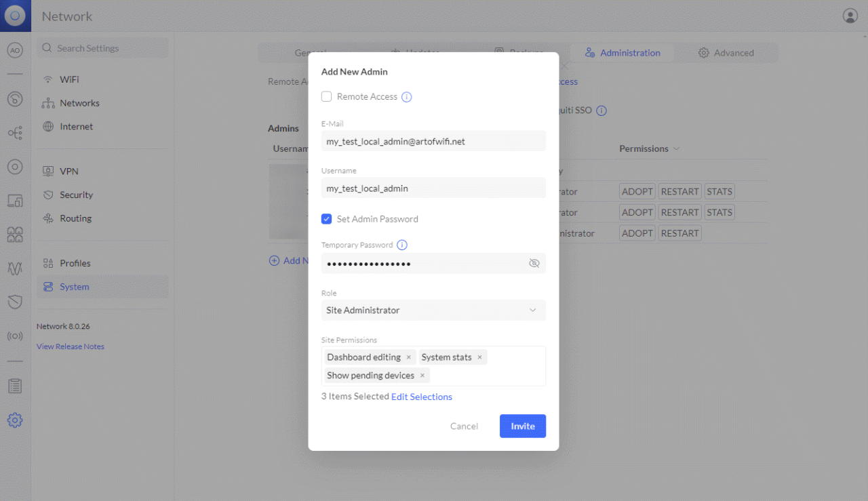This screenshot has width=868, height=501.
Task: Select System in the settings sidebar
Action: pos(75,286)
